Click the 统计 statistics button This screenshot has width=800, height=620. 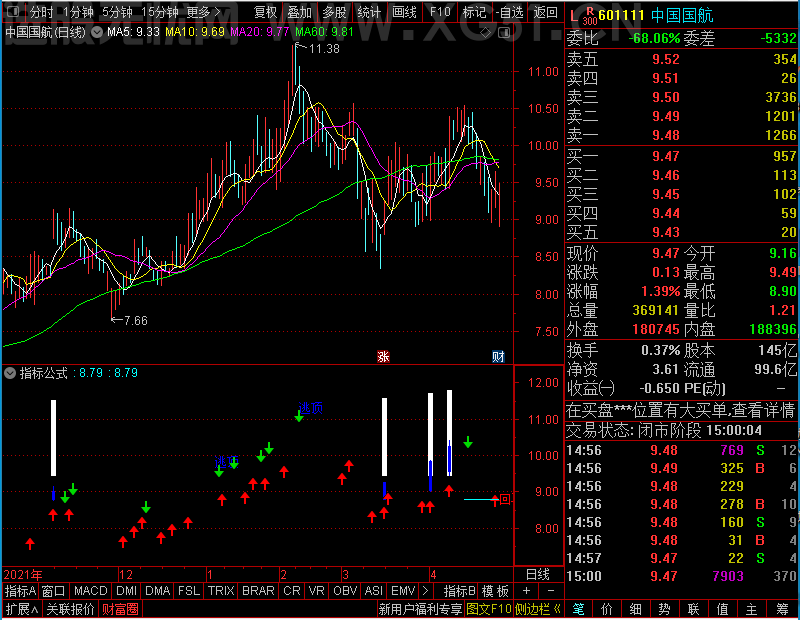click(369, 12)
